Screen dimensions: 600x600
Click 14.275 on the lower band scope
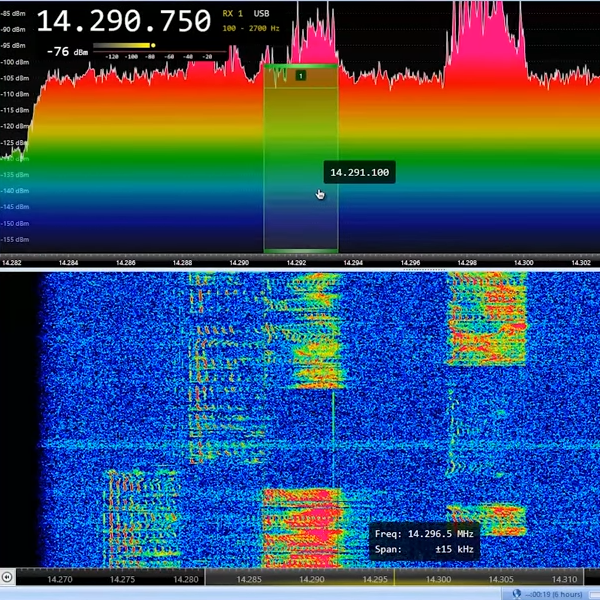click(x=122, y=579)
